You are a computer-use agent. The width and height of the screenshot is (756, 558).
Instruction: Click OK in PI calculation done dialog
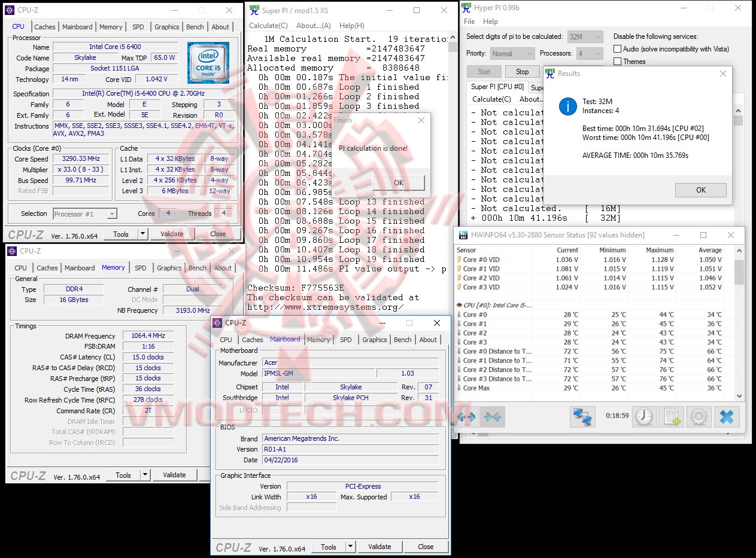399,183
